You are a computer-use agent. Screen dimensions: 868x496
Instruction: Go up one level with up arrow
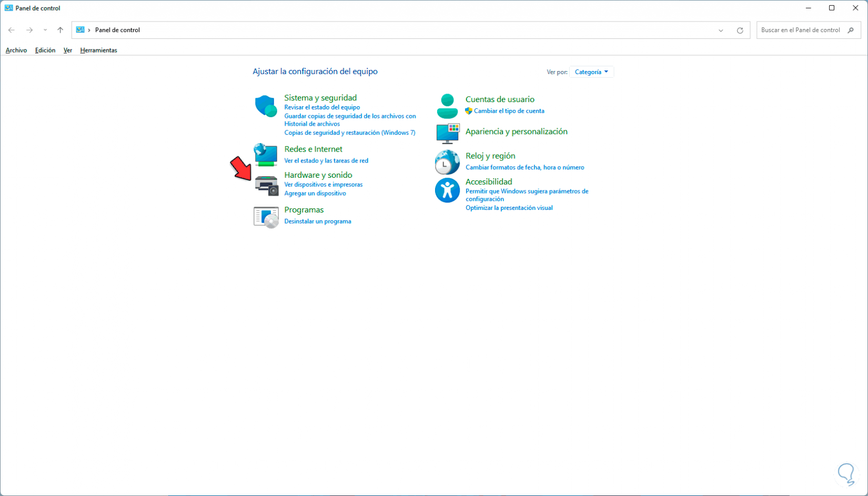(60, 30)
